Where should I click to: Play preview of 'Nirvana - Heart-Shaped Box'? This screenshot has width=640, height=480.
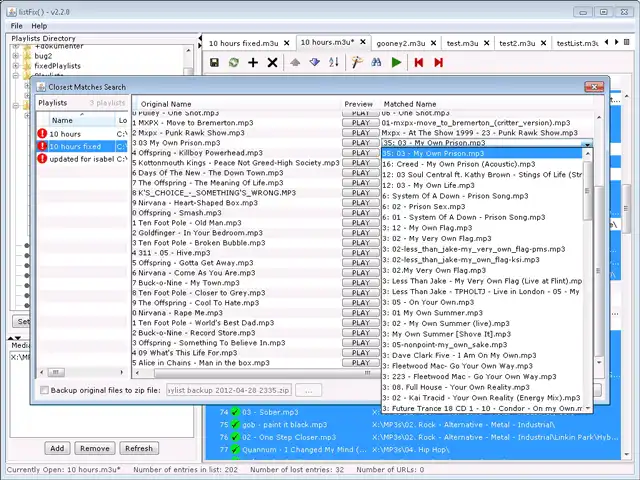click(360, 203)
